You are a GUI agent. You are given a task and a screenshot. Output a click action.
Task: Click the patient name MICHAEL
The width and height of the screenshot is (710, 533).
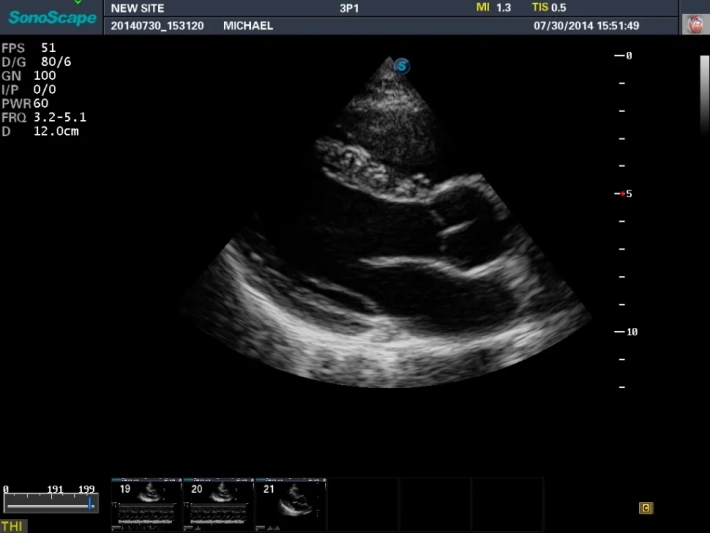(x=248, y=25)
